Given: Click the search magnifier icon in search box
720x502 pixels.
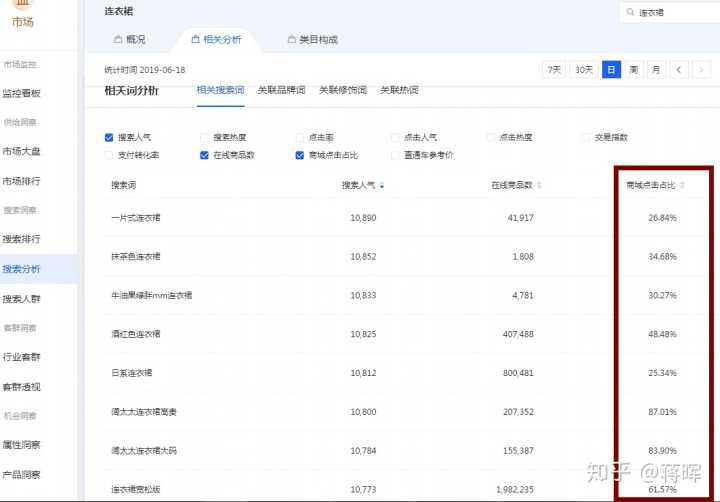Looking at the screenshot, I should [x=629, y=13].
